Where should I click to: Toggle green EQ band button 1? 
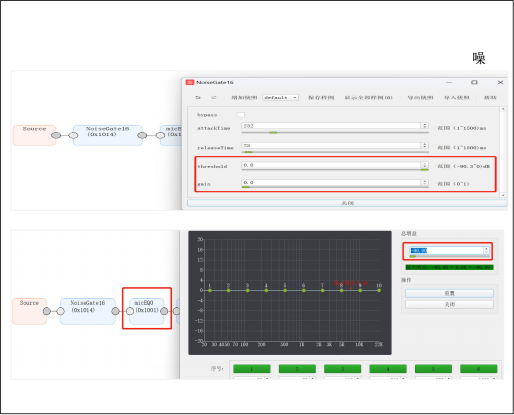pos(252,369)
